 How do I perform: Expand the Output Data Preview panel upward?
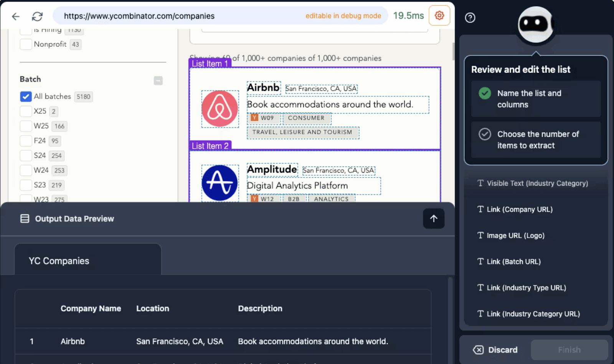433,218
